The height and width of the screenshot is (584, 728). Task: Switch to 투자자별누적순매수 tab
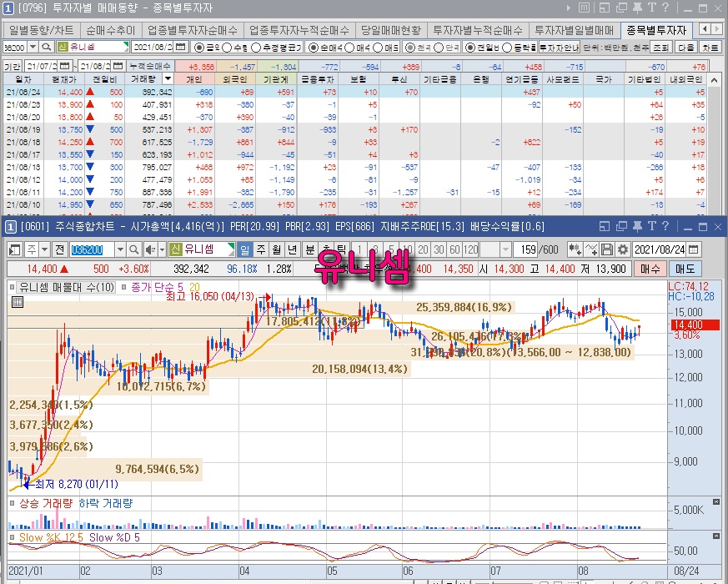click(477, 30)
